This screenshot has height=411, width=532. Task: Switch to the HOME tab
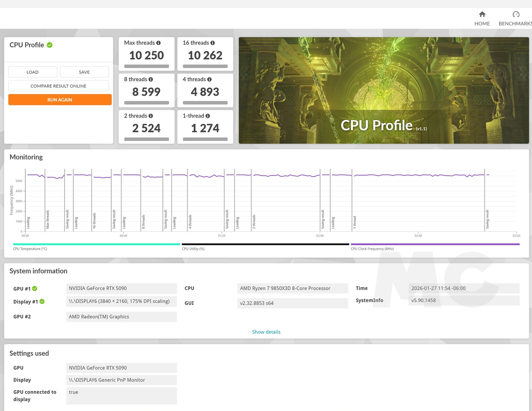pos(482,18)
